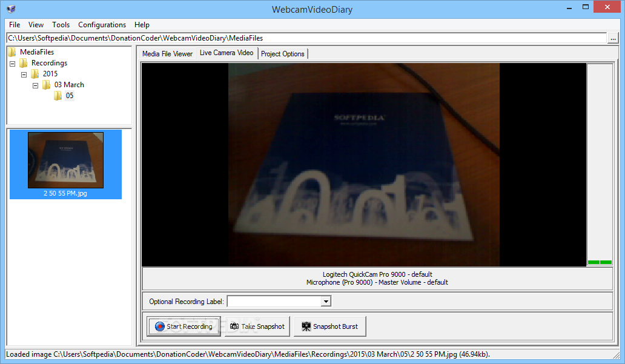Image resolution: width=625 pixels, height=364 pixels.
Task: Select the MediaFiles tree label
Action: (x=37, y=52)
